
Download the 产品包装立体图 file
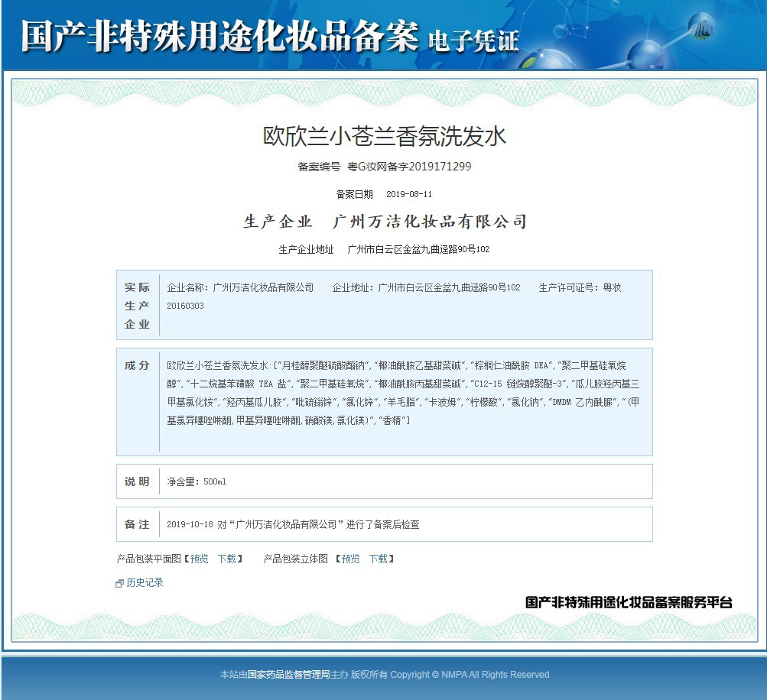(378, 559)
